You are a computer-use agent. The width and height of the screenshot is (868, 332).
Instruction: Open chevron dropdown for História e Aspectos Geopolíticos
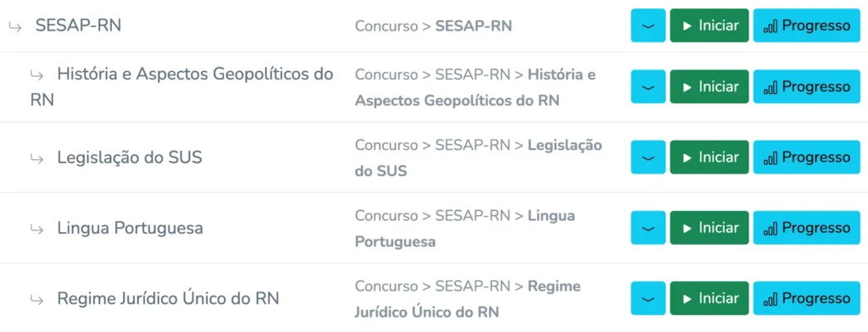(x=648, y=87)
